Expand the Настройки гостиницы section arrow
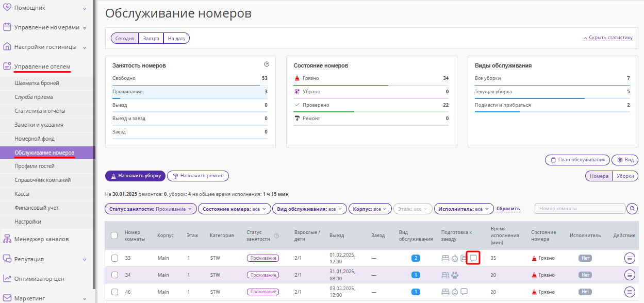 click(85, 48)
